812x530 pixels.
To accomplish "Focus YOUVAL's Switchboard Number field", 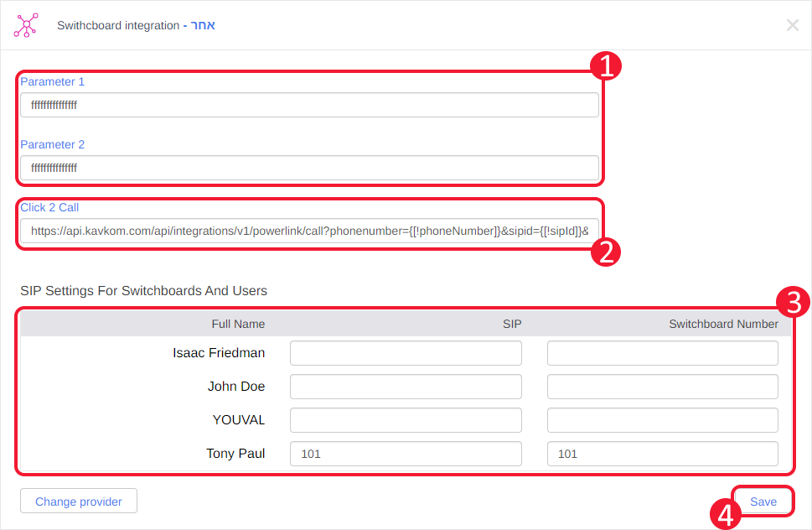I will point(662,420).
